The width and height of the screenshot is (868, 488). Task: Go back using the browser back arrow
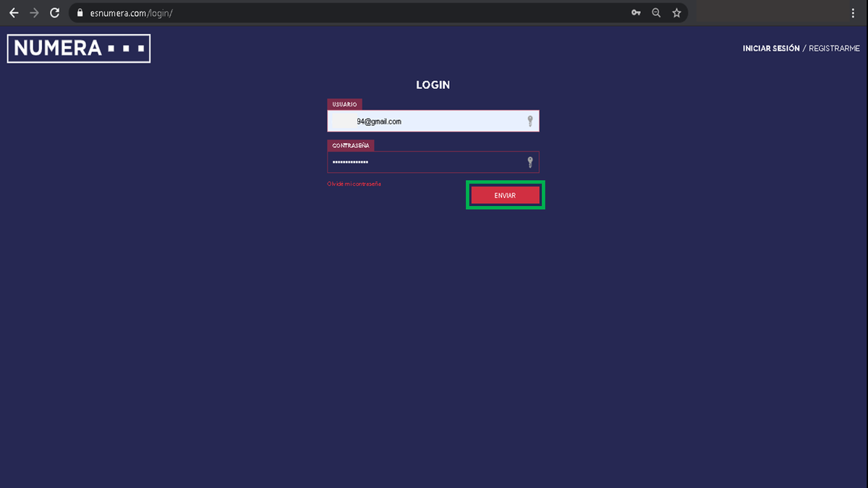click(14, 13)
